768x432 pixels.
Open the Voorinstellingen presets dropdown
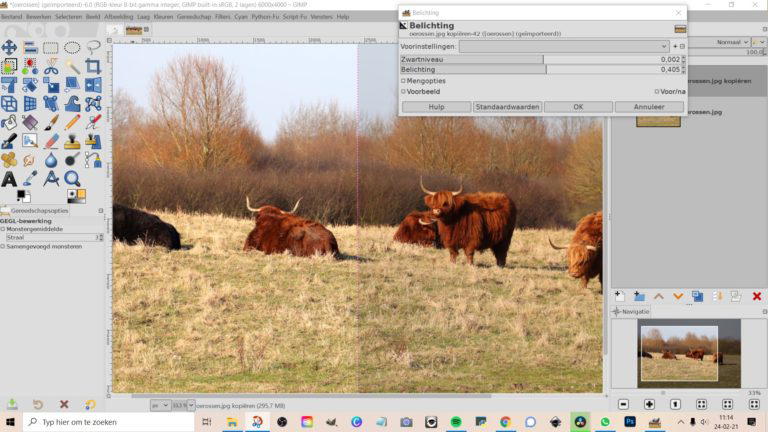tap(564, 46)
